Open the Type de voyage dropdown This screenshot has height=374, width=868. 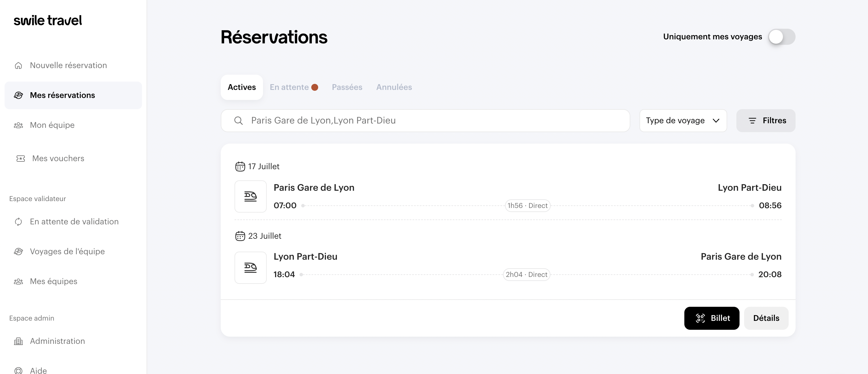point(683,121)
